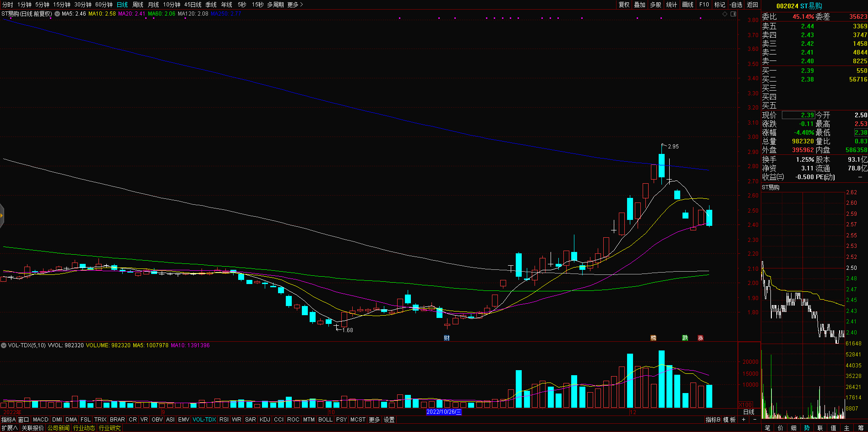Click the blue MA250 legend label
The height and width of the screenshot is (432, 868).
[225, 14]
